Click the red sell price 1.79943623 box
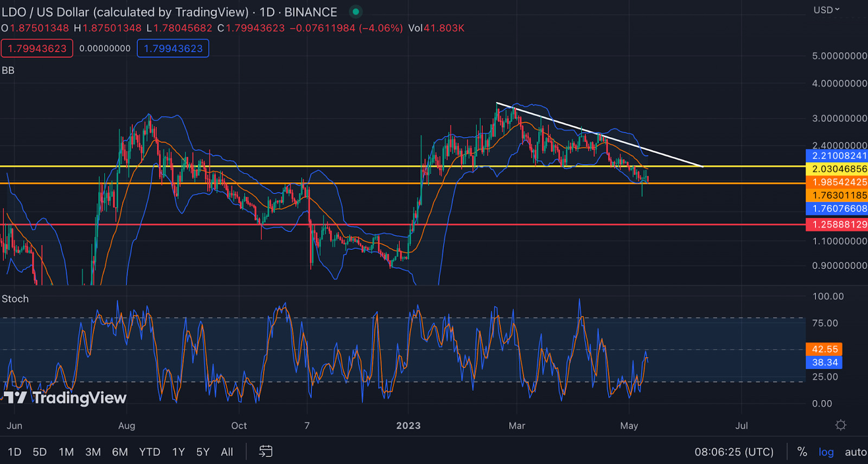Viewport: 868px width, 464px height. pos(37,48)
